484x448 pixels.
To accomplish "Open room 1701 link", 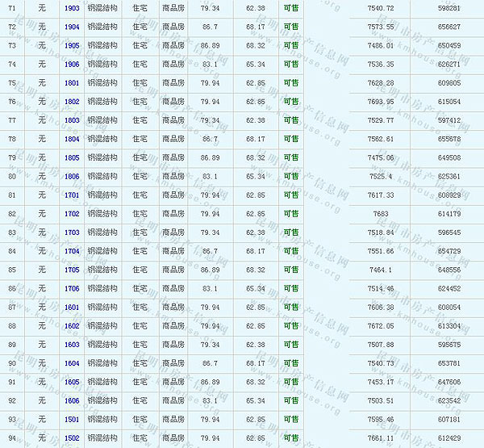I will (72, 195).
